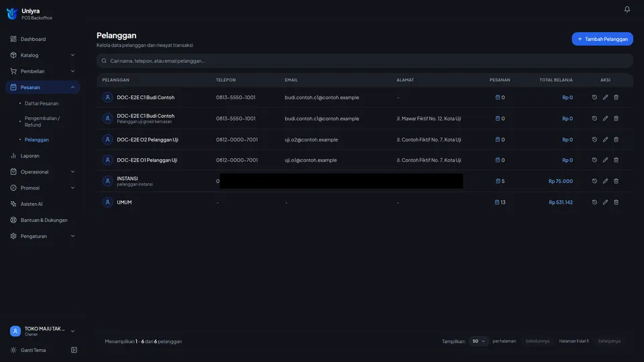Click the search magnifier icon

[x=104, y=61]
